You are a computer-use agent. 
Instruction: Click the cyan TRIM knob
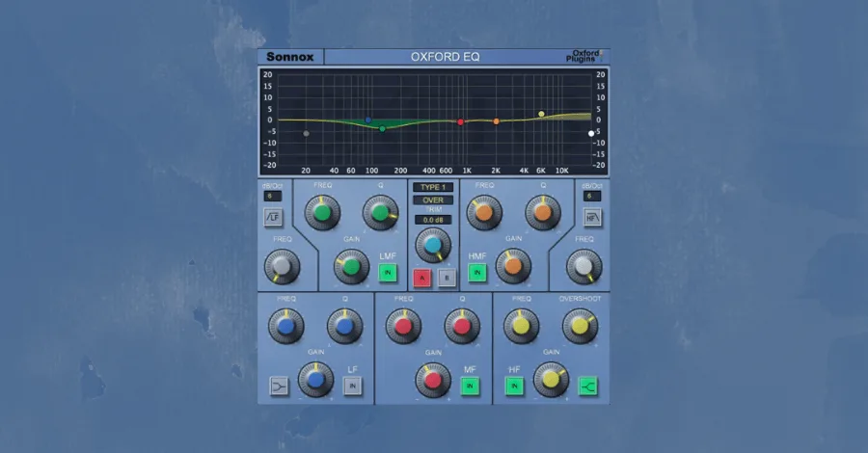(433, 245)
